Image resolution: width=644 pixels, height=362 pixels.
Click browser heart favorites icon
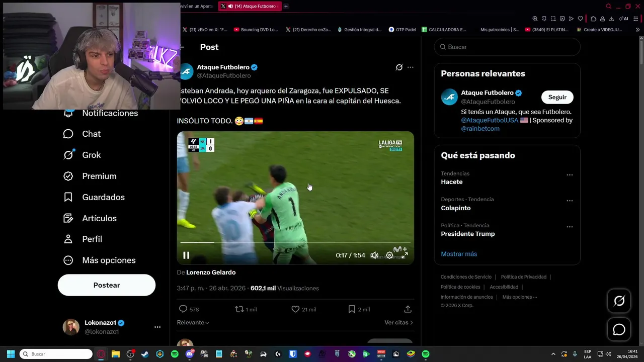(580, 19)
